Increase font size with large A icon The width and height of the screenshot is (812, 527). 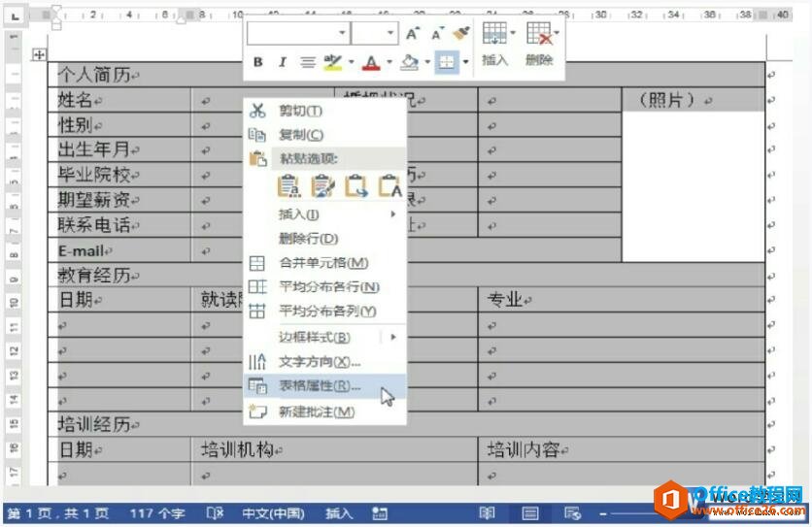tap(412, 34)
